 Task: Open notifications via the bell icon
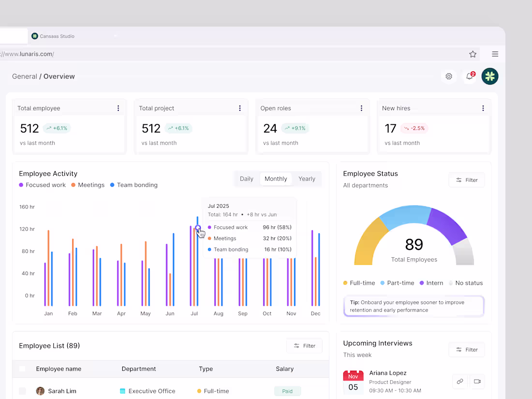point(469,76)
